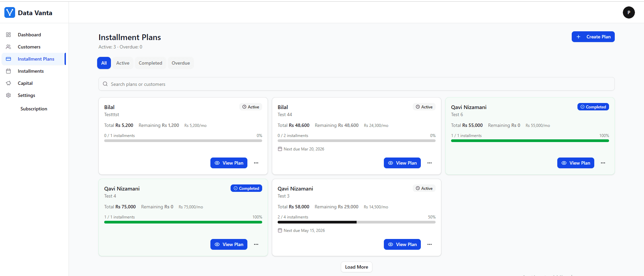Click the Settings gear icon
The width and height of the screenshot is (644, 276).
[8, 95]
